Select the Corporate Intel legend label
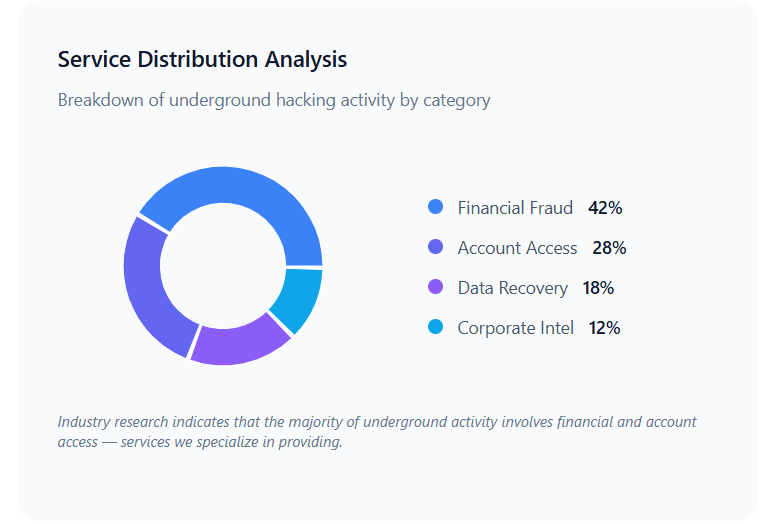Screen dimensions: 766x524 pyautogui.click(x=515, y=328)
